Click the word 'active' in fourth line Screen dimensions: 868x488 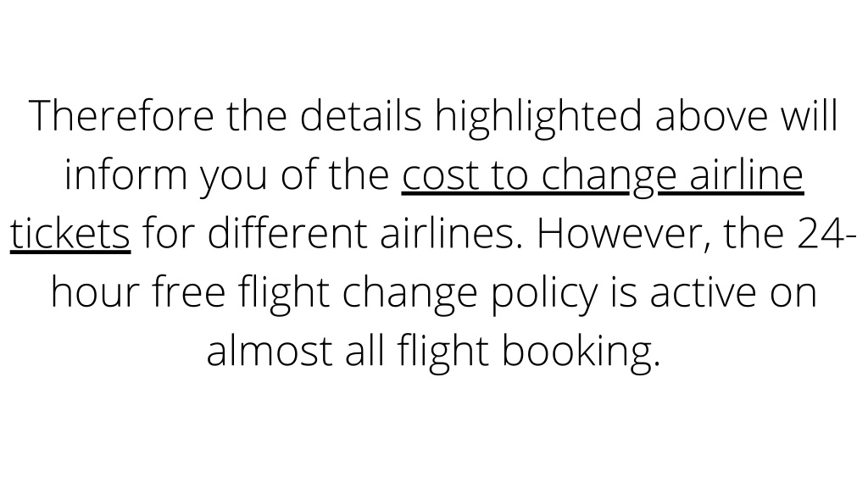703,292
